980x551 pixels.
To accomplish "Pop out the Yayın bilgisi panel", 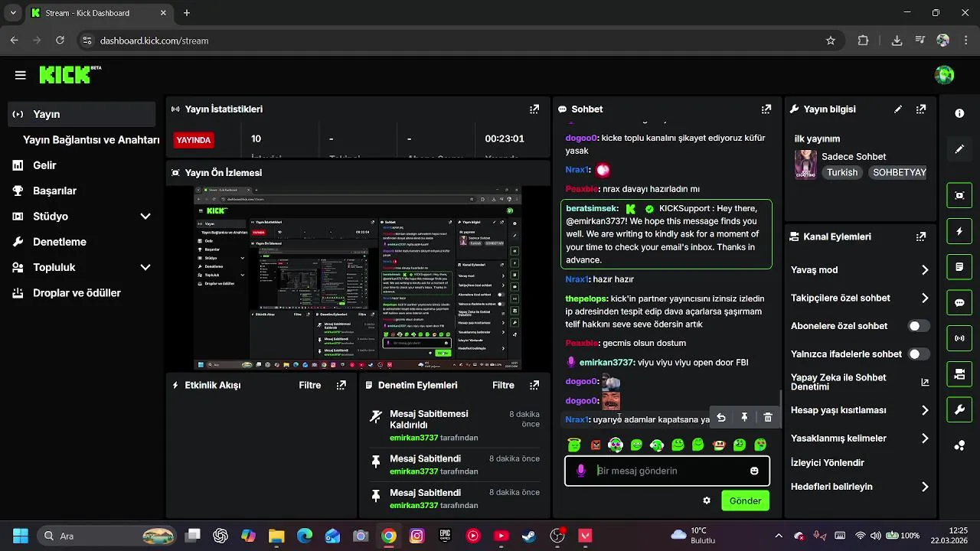I will (x=921, y=109).
